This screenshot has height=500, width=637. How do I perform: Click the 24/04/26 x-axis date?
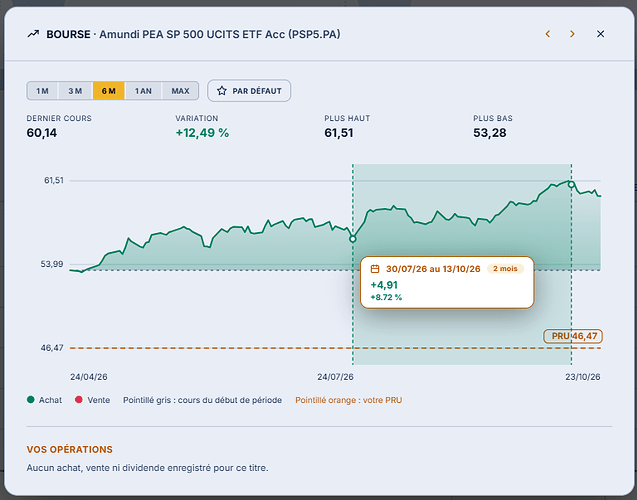point(89,377)
